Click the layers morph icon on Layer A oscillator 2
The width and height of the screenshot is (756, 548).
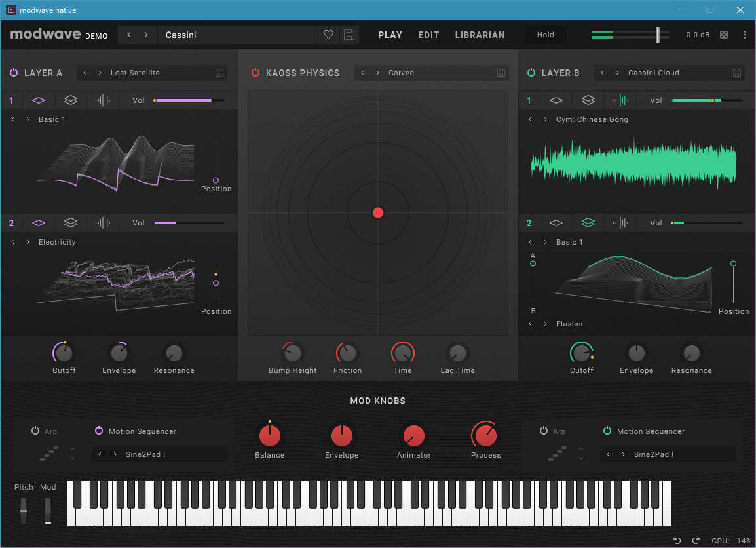pos(70,222)
